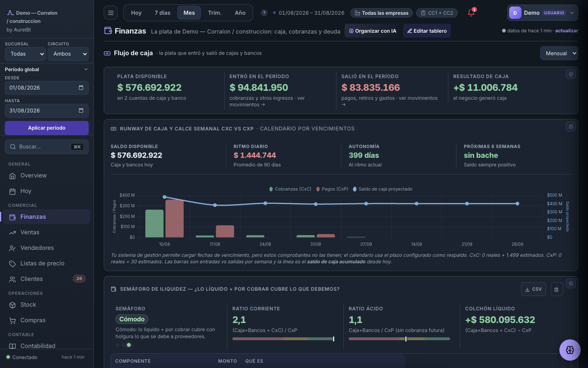Click the Organizar con IA button
588x368 pixels.
point(372,31)
